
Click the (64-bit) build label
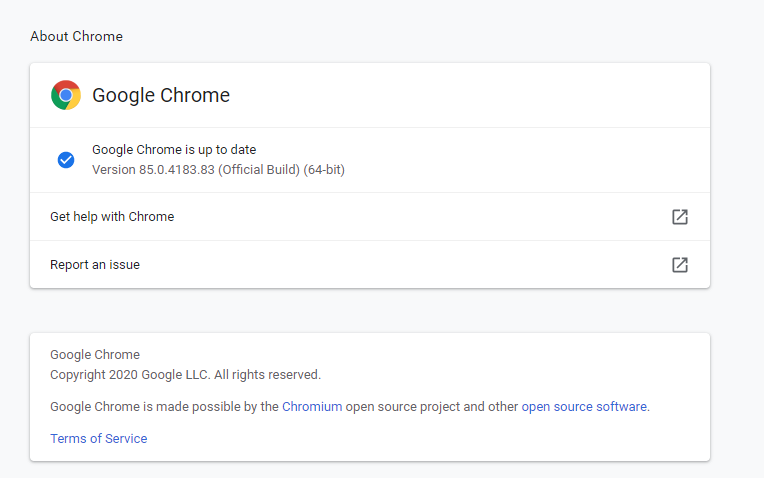[324, 170]
